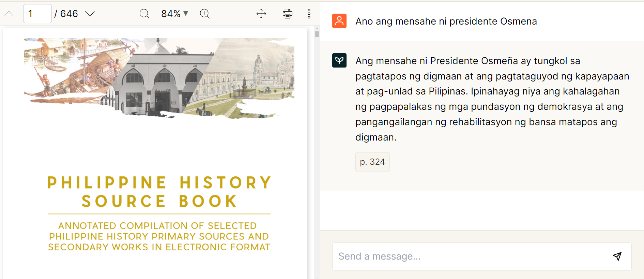Go to next page with down chevron

click(90, 14)
